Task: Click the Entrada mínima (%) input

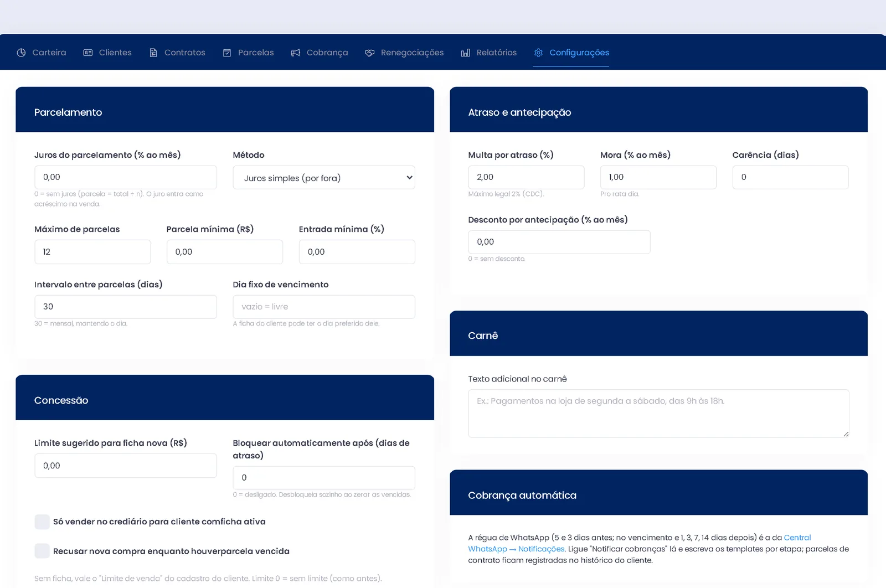Action: click(x=357, y=252)
